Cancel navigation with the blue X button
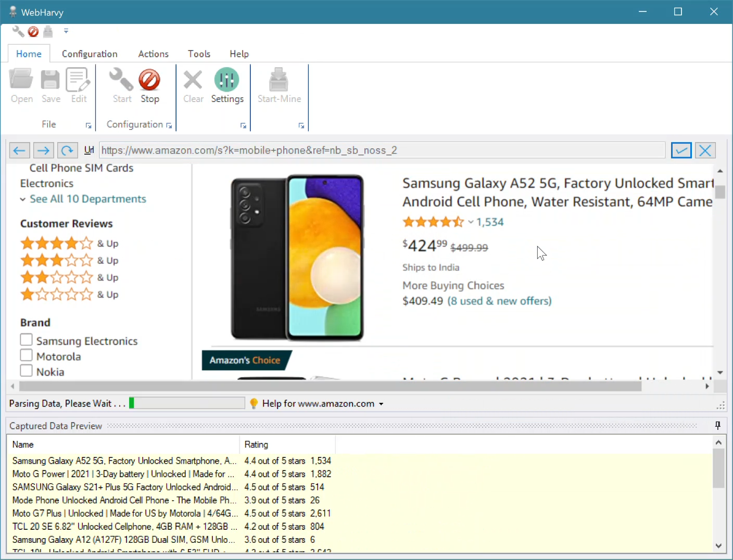The width and height of the screenshot is (733, 560). 705,150
